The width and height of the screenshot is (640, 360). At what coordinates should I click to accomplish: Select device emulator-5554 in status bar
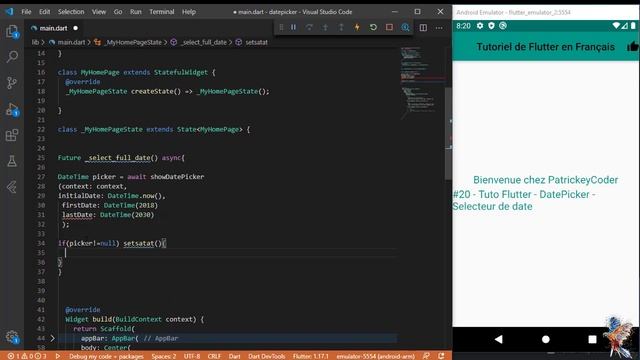[x=376, y=356]
